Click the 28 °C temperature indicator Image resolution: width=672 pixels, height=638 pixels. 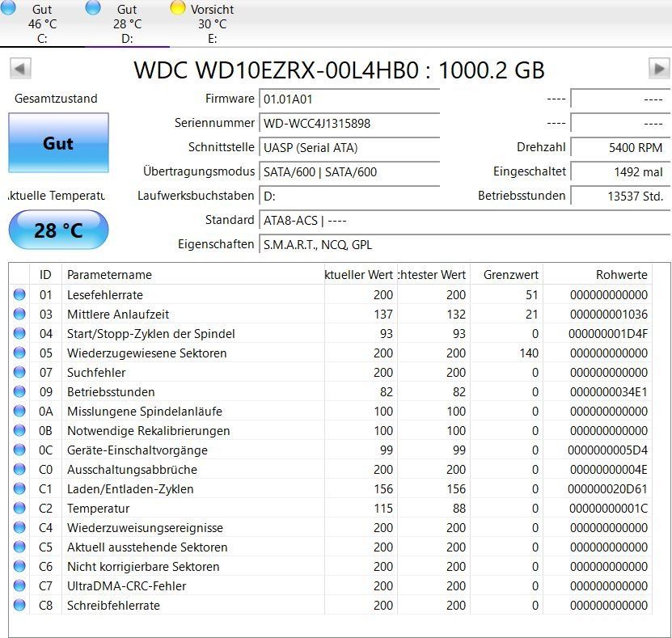pos(59,230)
